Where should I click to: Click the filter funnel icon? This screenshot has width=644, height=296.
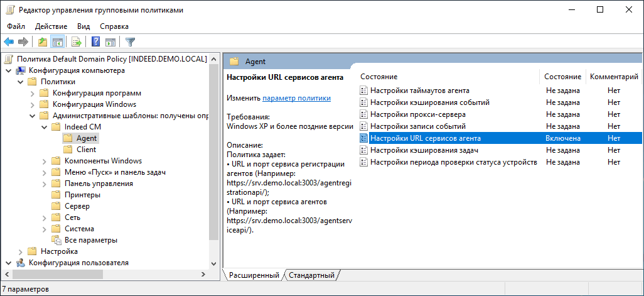pyautogui.click(x=130, y=42)
